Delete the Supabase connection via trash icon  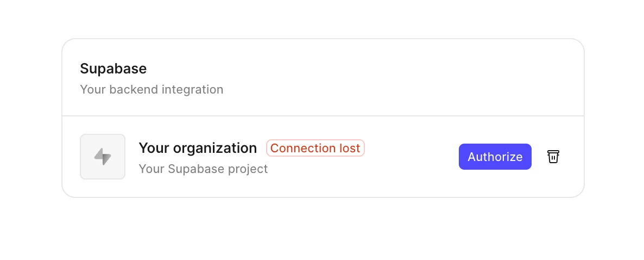[553, 157]
